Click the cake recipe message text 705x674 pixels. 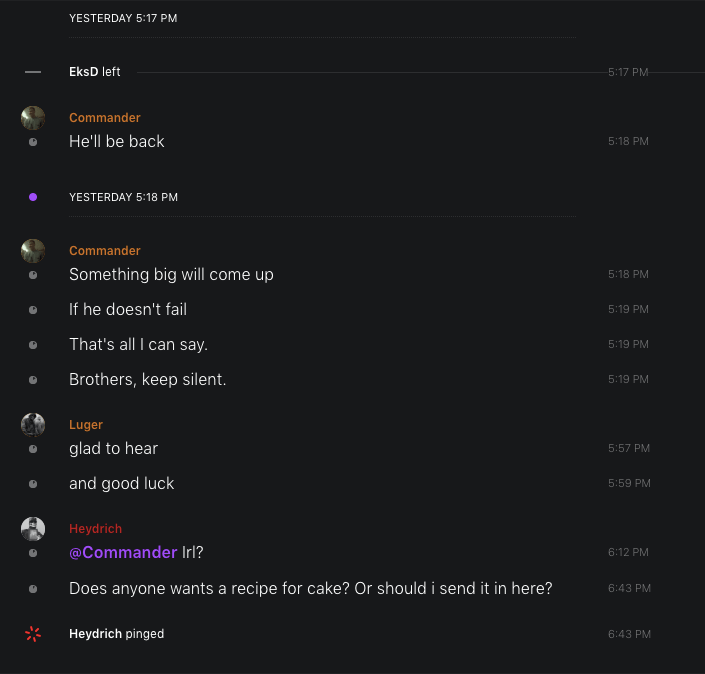click(310, 589)
